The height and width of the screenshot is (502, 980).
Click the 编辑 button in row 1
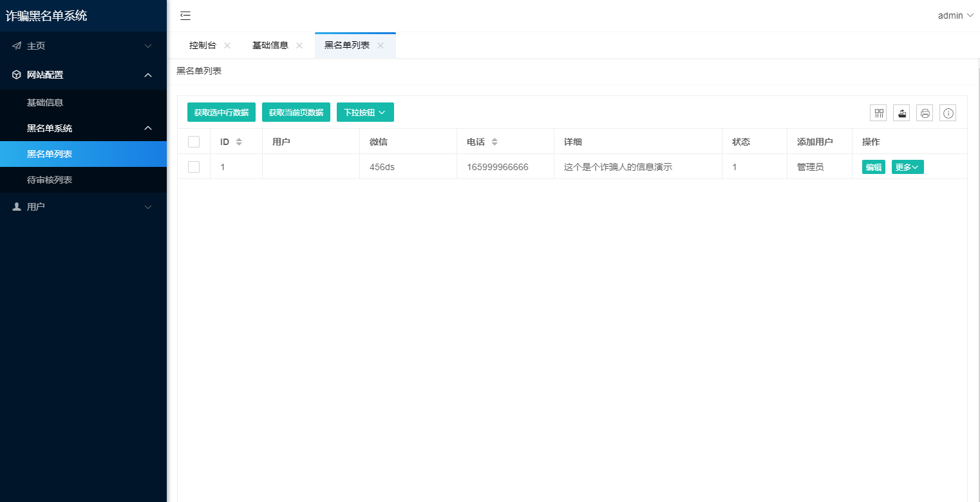point(874,167)
